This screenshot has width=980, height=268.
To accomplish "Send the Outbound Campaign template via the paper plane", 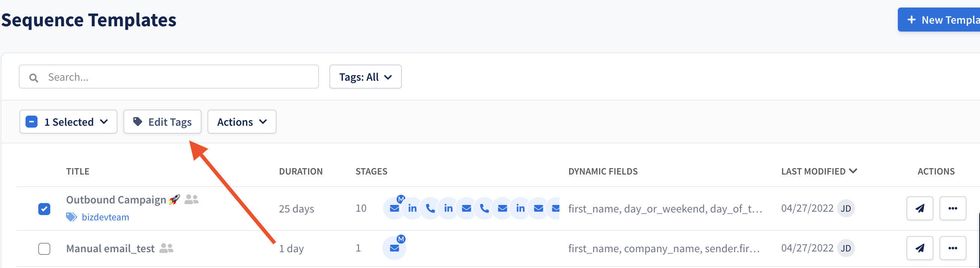I will pos(920,208).
